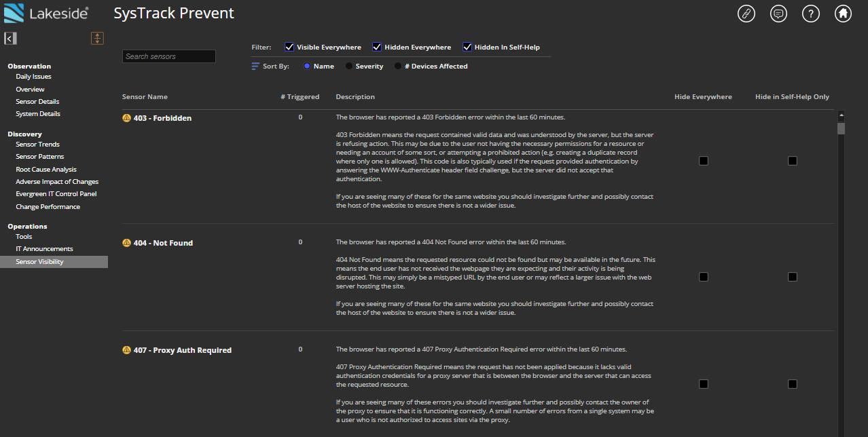Click the Operations section heading
Image resolution: width=868 pixels, height=437 pixels.
[27, 227]
